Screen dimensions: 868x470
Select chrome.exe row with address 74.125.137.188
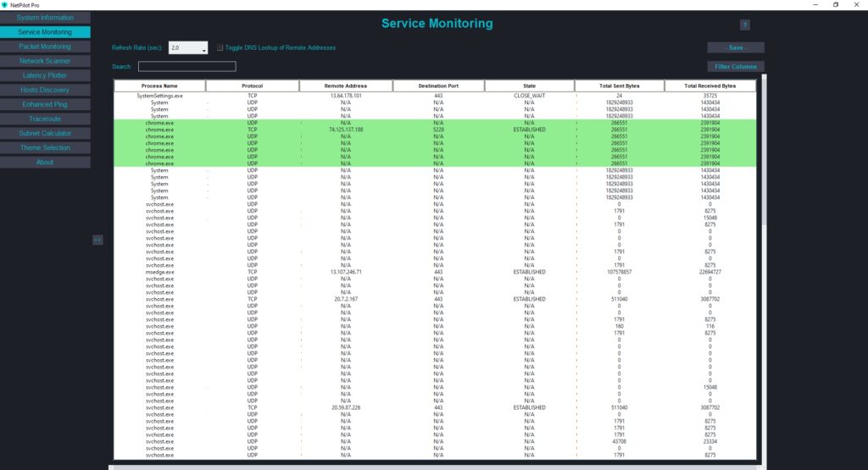[x=435, y=130]
